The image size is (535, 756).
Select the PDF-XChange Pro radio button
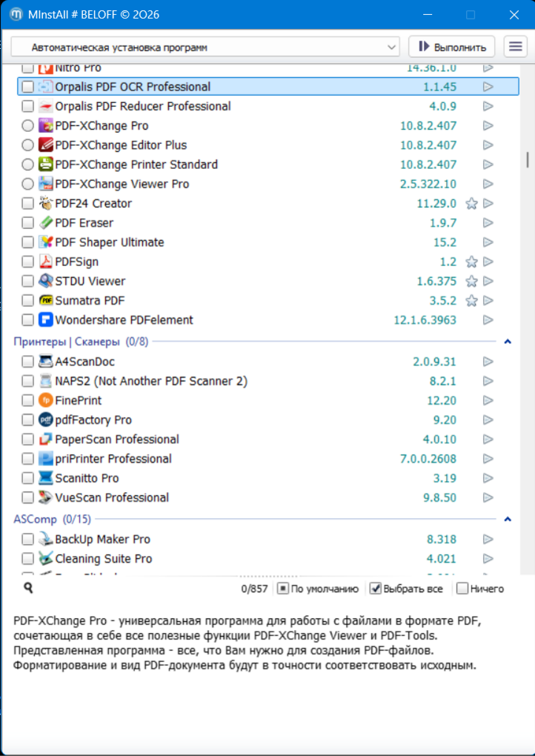point(28,126)
